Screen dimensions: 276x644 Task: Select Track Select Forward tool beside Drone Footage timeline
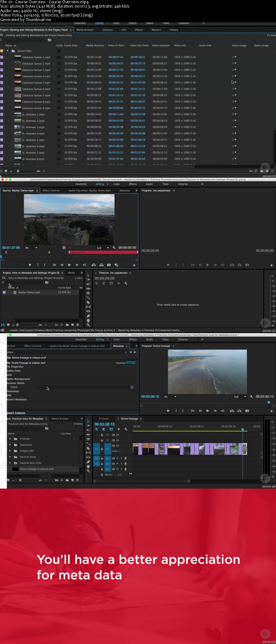88,425
